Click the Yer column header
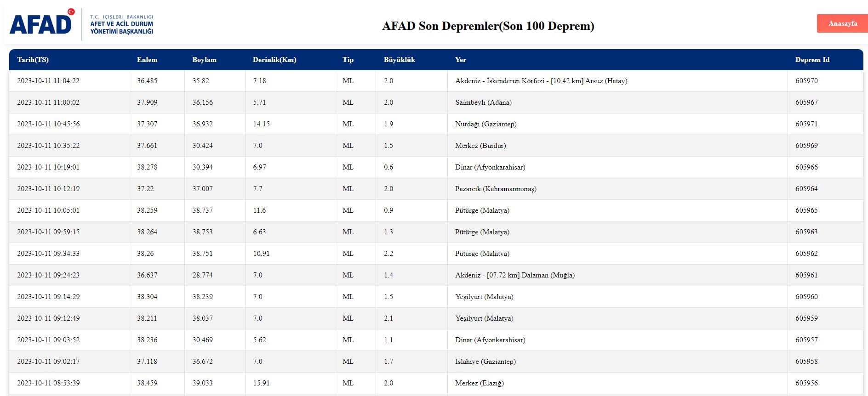Screen dimensions: 868x396 [x=461, y=60]
